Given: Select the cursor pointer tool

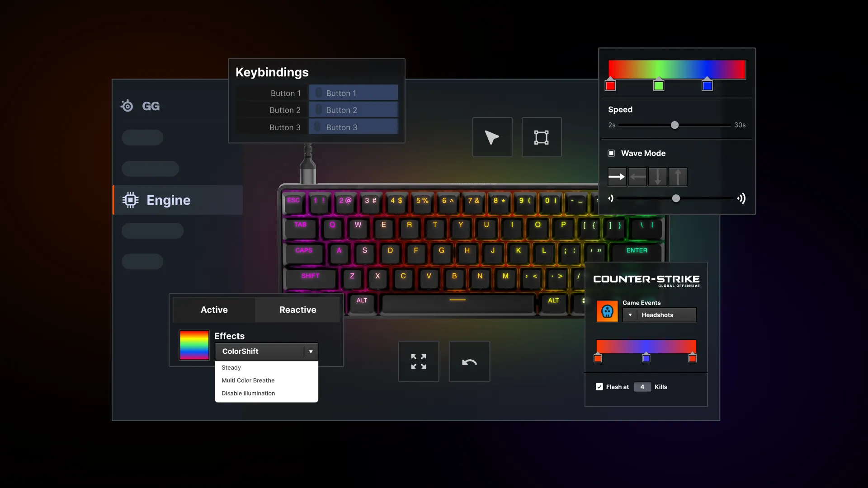Looking at the screenshot, I should tap(492, 137).
